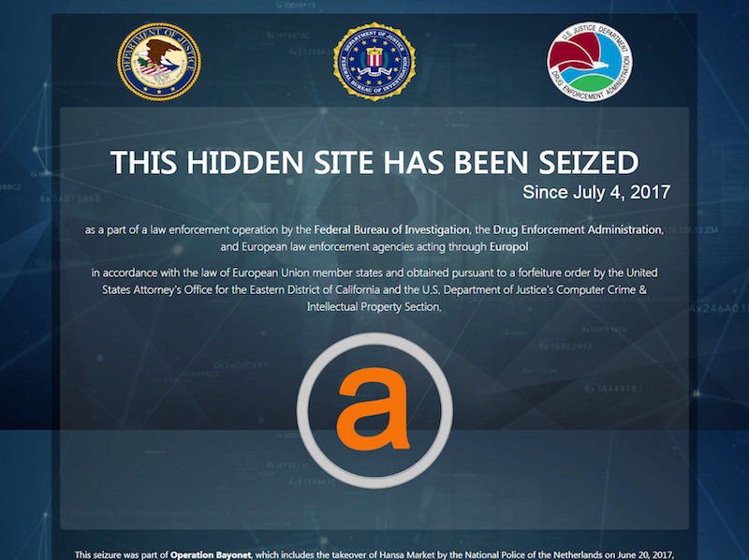Click the 'States Attorney's Office' text
Viewport: 749px width, 560px height.
(x=156, y=290)
